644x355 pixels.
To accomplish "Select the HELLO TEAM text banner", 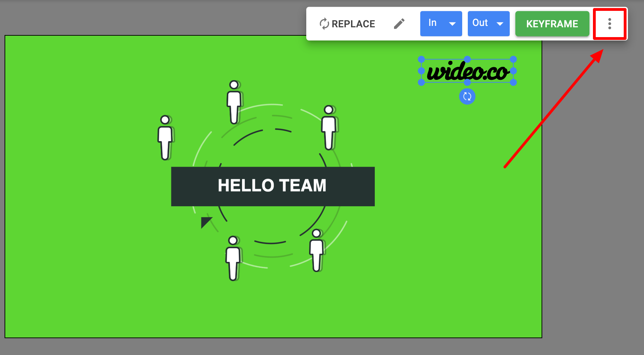I will point(273,186).
